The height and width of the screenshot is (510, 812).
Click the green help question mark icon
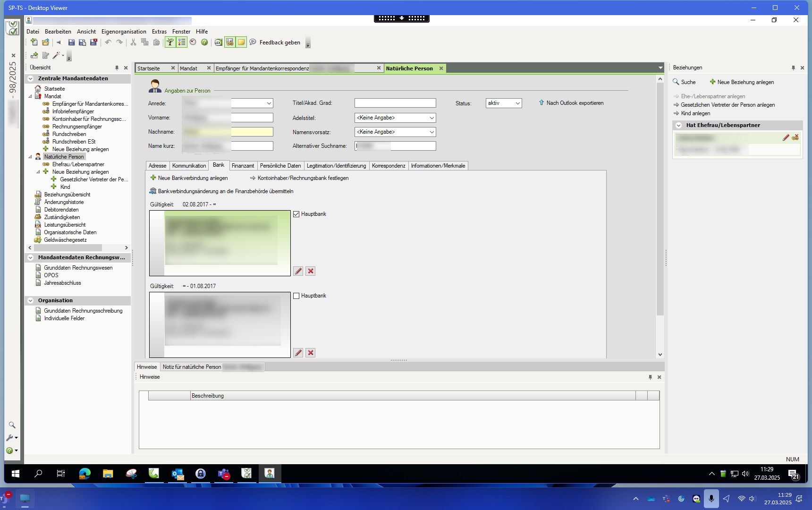point(204,42)
